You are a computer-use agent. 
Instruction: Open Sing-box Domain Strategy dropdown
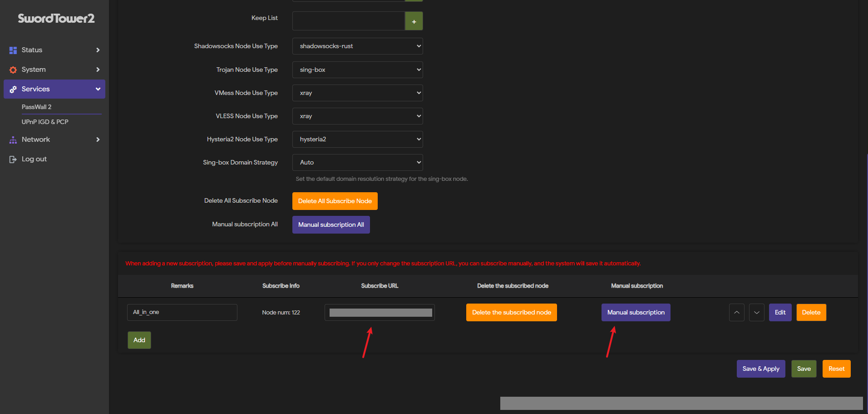click(358, 163)
